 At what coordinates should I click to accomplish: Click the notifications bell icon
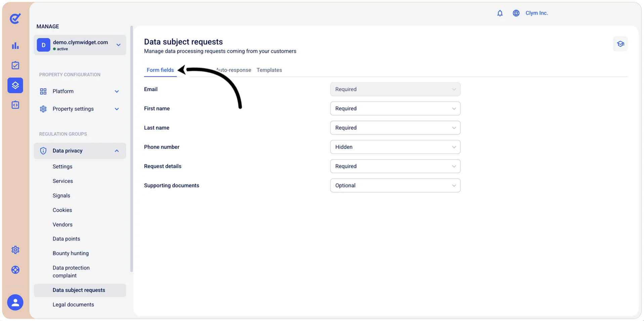click(500, 13)
